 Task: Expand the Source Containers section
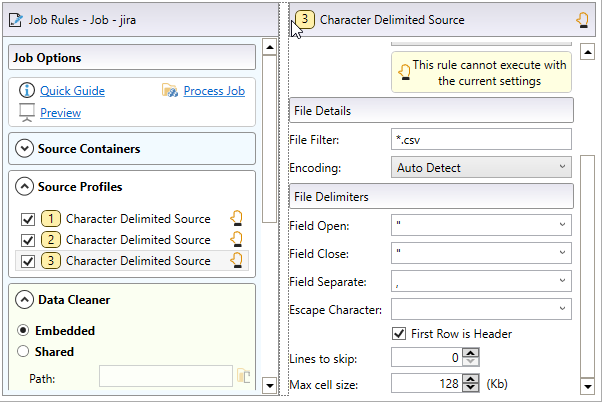coord(25,149)
